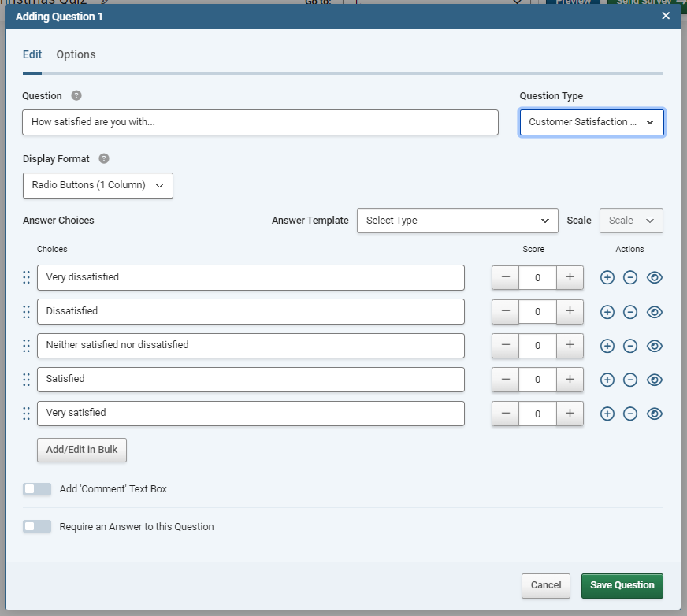Click the Display Format help icon
Screen dimensions: 687x616
point(104,158)
